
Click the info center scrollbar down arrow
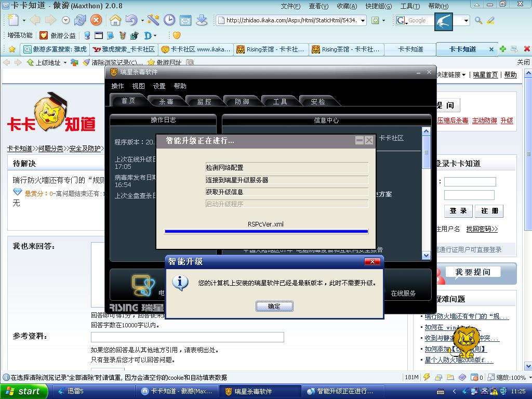point(426,256)
